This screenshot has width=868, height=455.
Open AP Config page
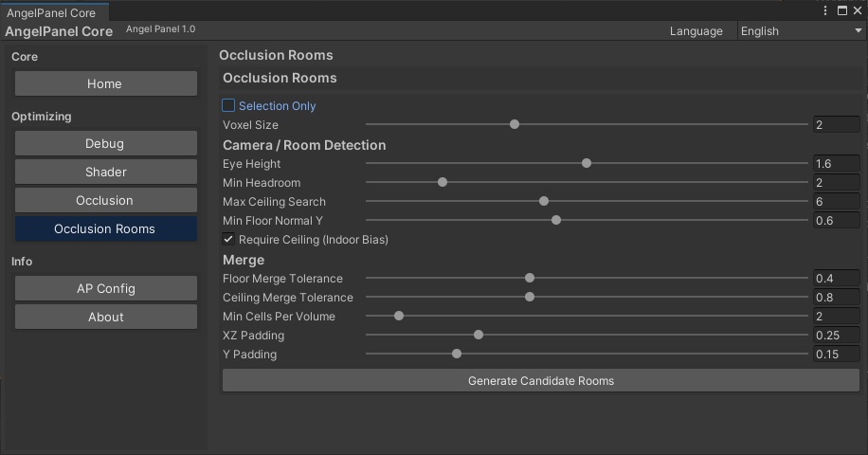click(x=106, y=288)
